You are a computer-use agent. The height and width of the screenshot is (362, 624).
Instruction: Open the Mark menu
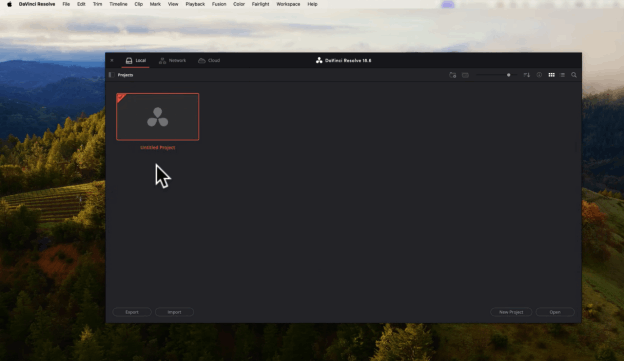[155, 4]
